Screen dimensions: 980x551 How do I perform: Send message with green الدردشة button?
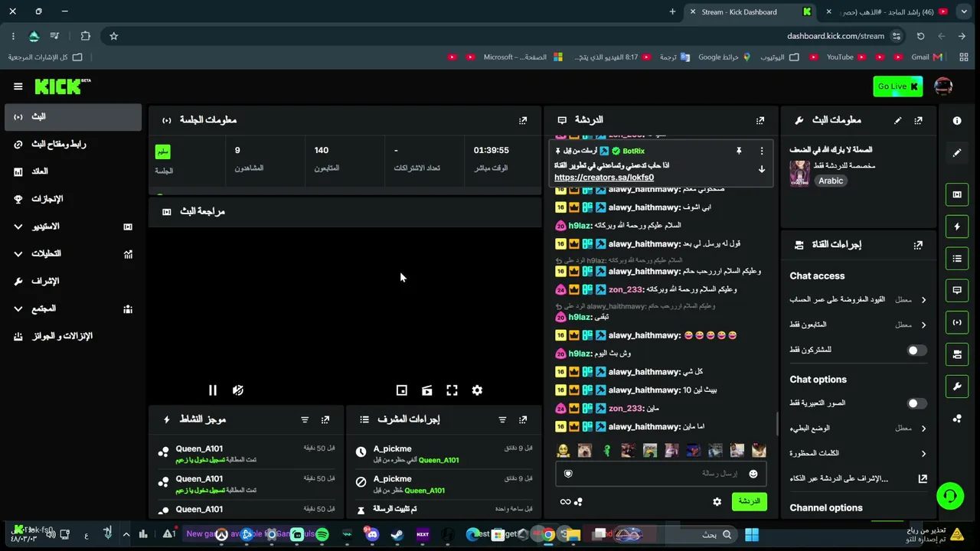pos(749,501)
